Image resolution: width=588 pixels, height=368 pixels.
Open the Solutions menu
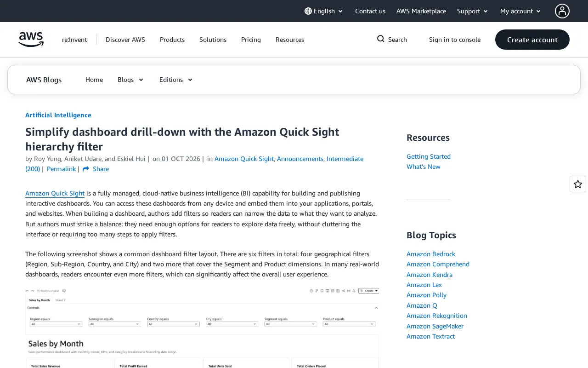(213, 40)
